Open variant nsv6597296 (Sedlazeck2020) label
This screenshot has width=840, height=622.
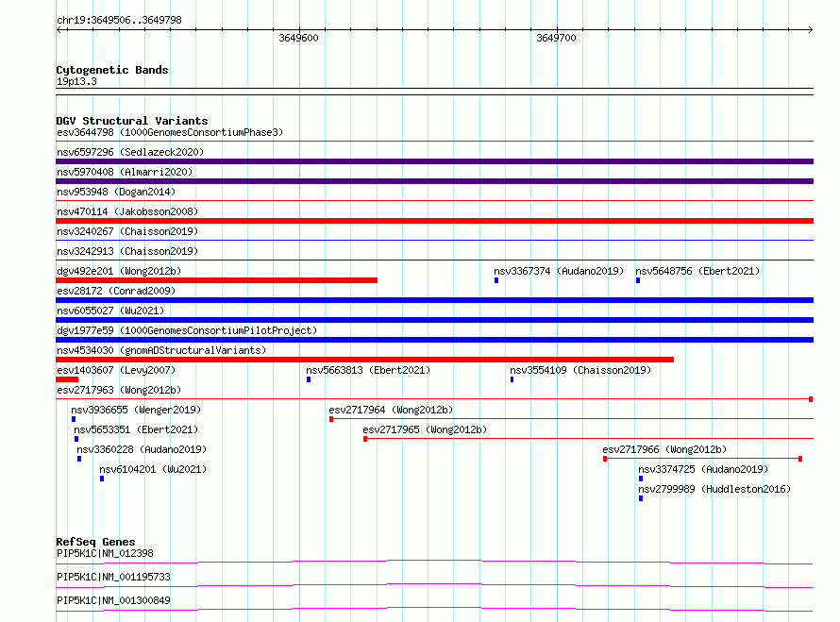pos(130,152)
